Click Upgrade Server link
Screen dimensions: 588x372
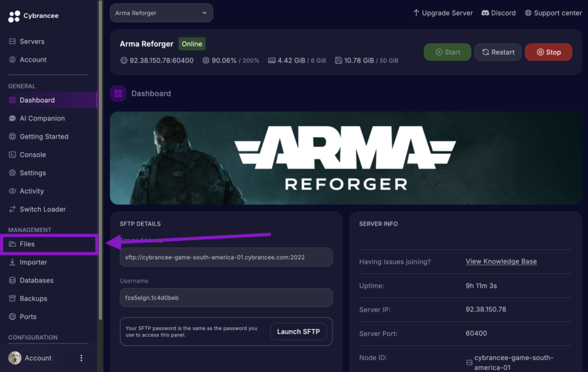[443, 13]
